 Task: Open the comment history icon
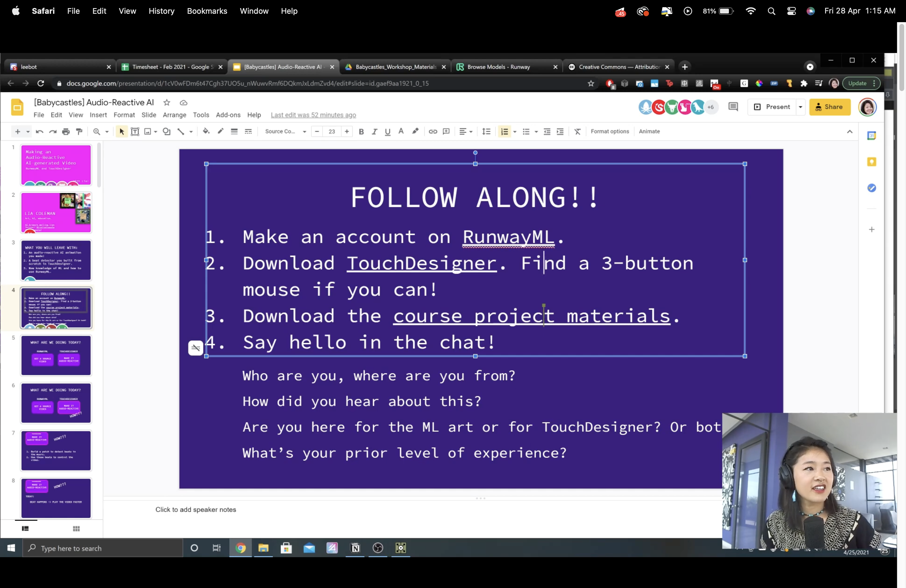pos(733,107)
